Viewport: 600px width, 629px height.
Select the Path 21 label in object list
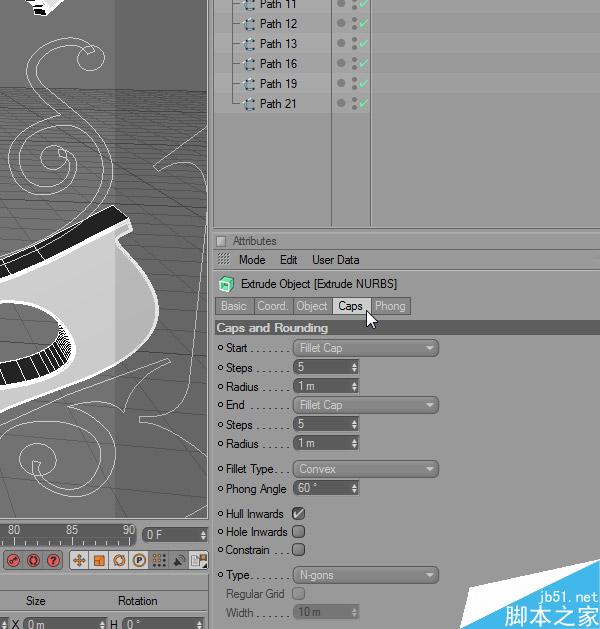(278, 103)
